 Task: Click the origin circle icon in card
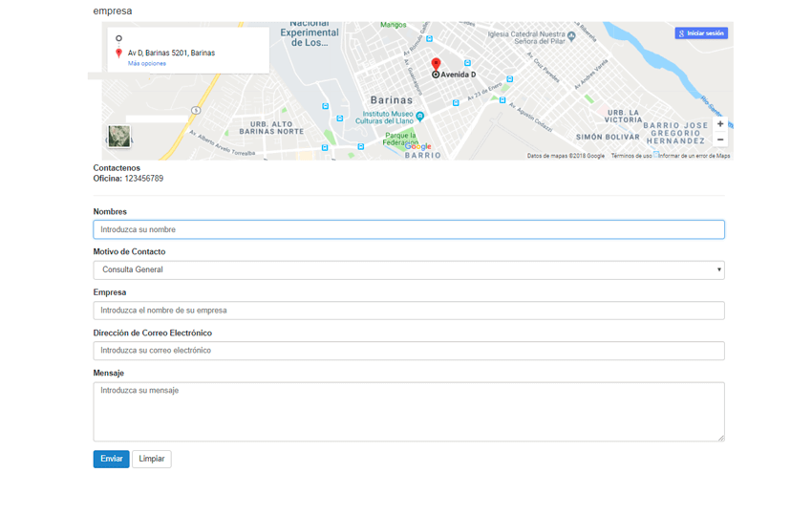[x=118, y=38]
